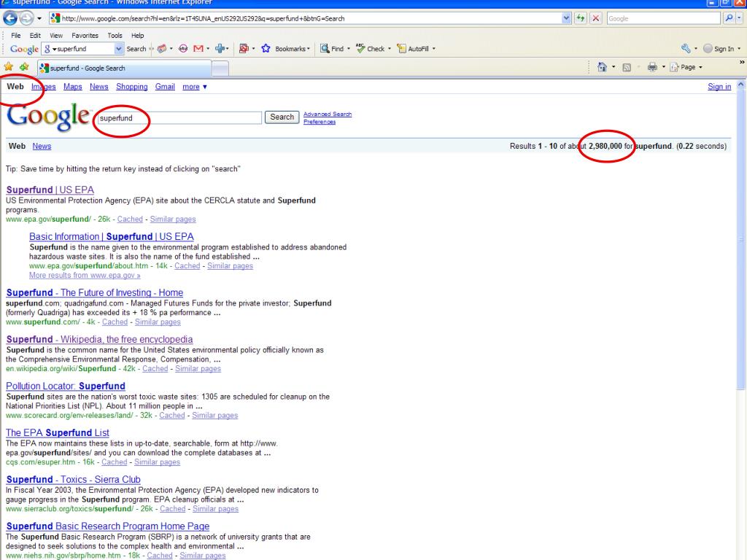The image size is (747, 560).
Task: Click the magnifier search icon in IE
Action: [x=729, y=18]
